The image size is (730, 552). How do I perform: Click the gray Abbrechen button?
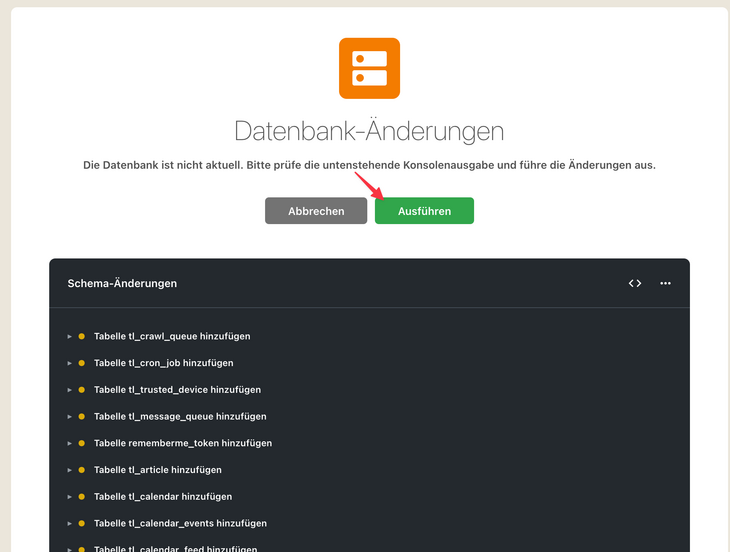(x=316, y=211)
